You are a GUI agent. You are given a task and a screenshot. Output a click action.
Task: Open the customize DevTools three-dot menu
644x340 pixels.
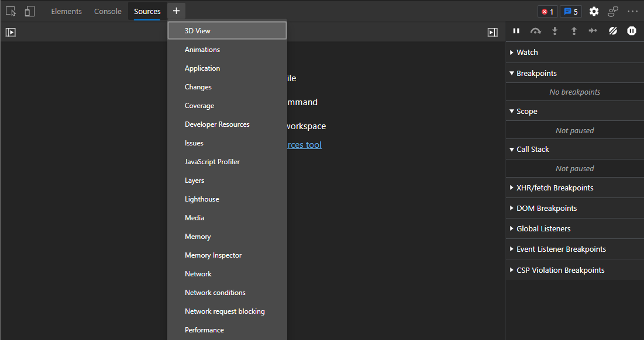coord(632,11)
